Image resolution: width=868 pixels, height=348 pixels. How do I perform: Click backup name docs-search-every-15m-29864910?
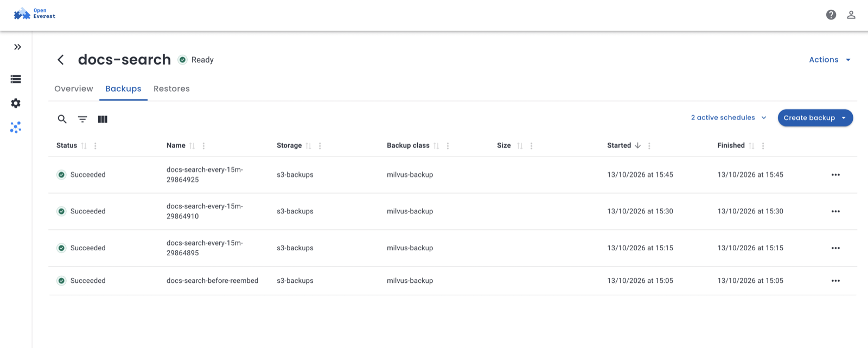(205, 211)
